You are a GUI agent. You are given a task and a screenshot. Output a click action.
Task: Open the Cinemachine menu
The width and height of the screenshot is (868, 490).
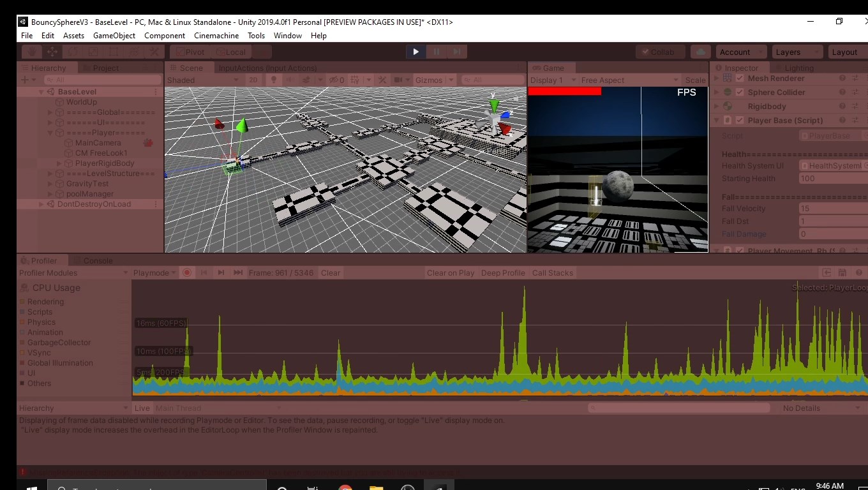216,36
